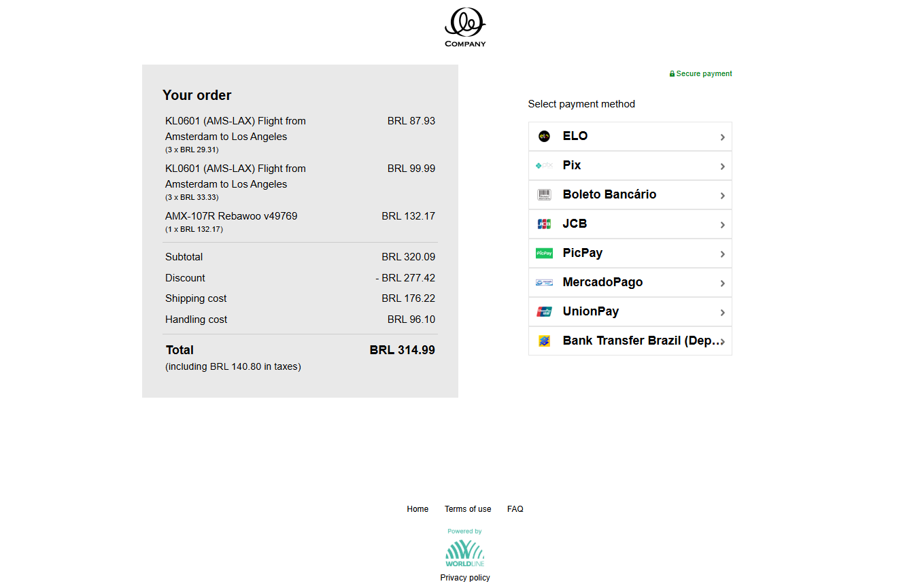Click the UnionPay card icon
The width and height of the screenshot is (903, 588).
pos(544,311)
